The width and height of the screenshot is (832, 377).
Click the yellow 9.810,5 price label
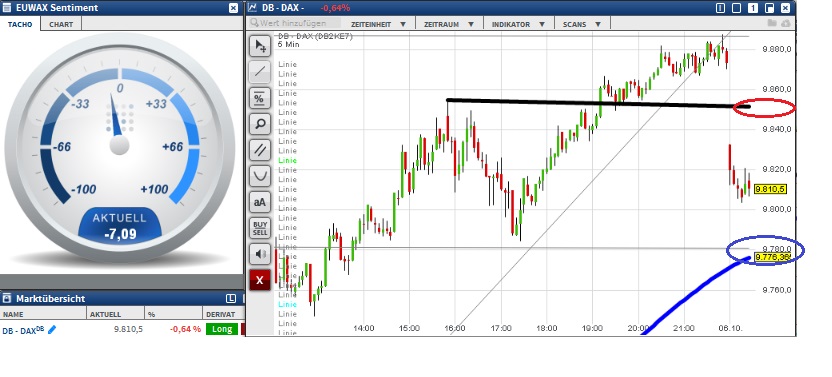pos(770,189)
